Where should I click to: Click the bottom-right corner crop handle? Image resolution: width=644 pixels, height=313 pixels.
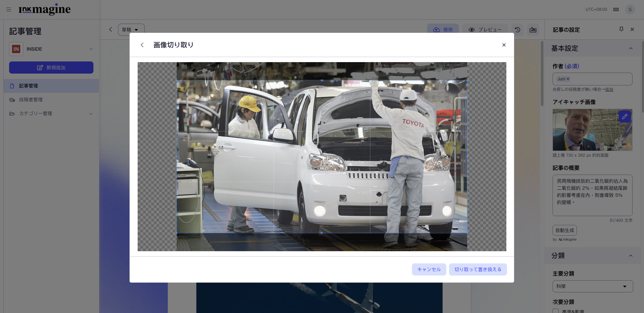[467, 233]
